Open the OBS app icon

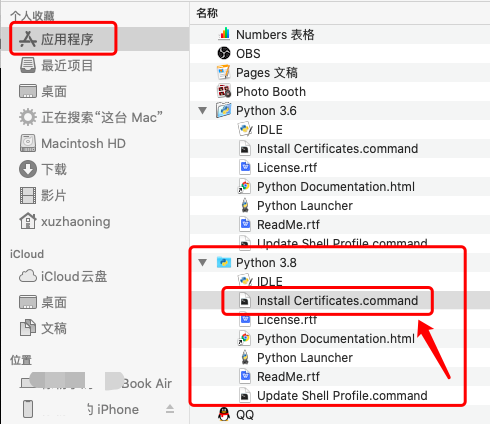[224, 53]
